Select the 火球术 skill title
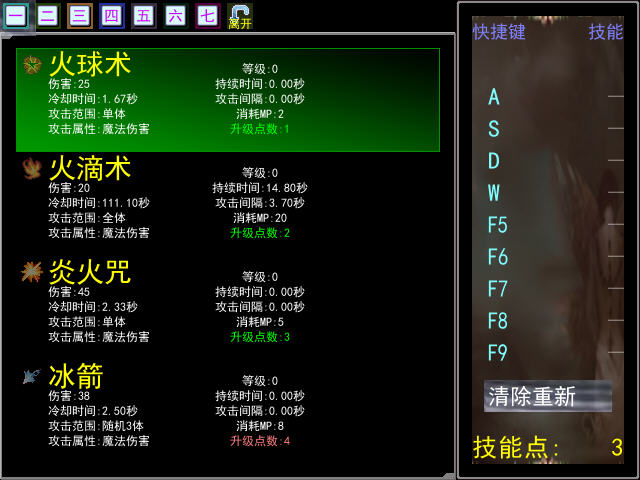Image resolution: width=640 pixels, height=480 pixels. 90,64
